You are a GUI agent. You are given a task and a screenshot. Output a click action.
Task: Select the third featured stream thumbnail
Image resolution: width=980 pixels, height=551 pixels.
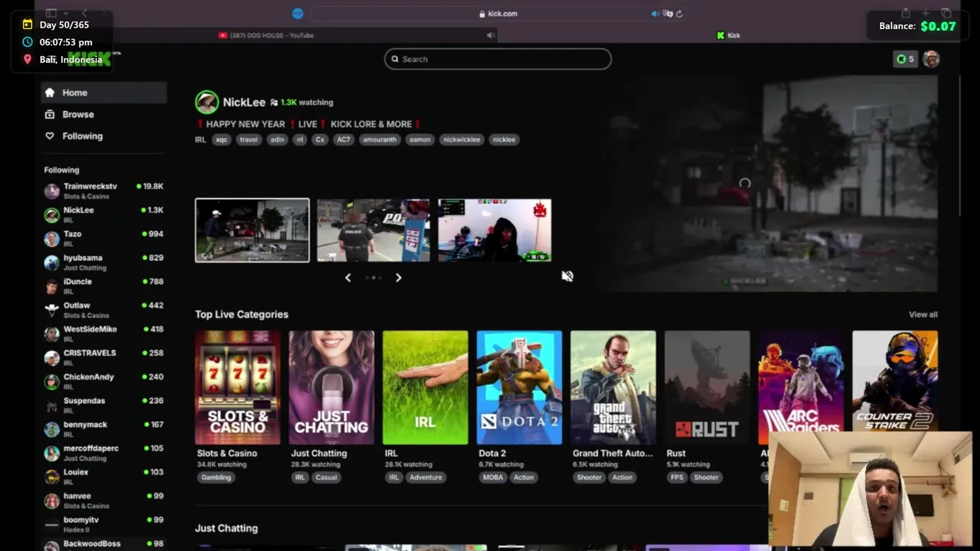click(x=495, y=230)
